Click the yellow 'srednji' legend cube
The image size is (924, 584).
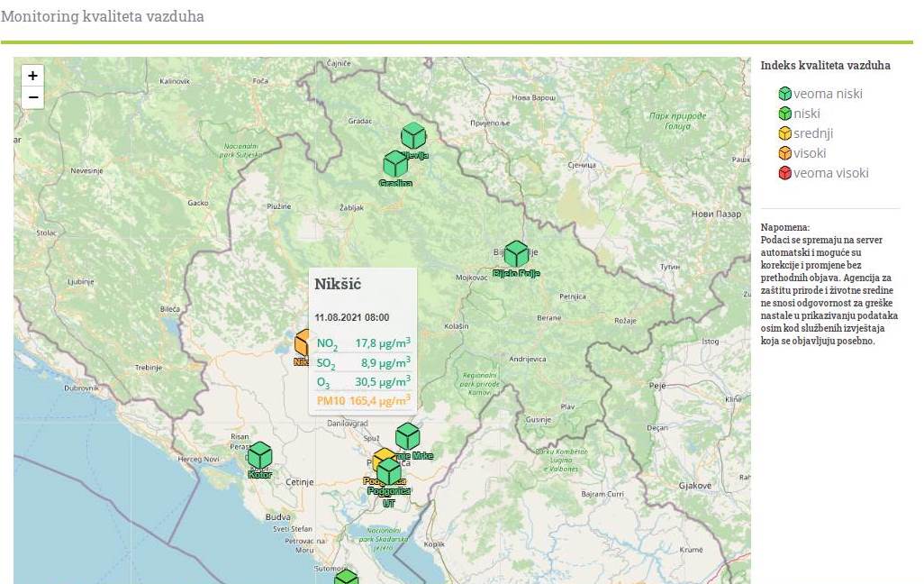click(x=785, y=133)
